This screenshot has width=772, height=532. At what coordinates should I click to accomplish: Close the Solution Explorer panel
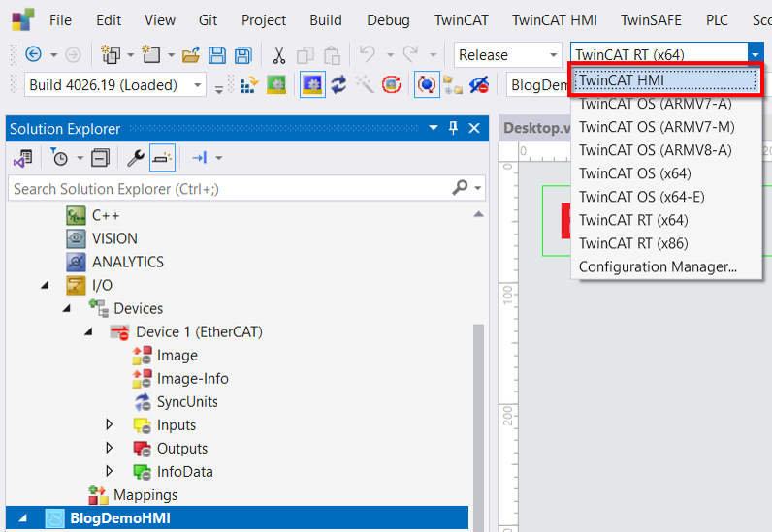click(x=474, y=129)
